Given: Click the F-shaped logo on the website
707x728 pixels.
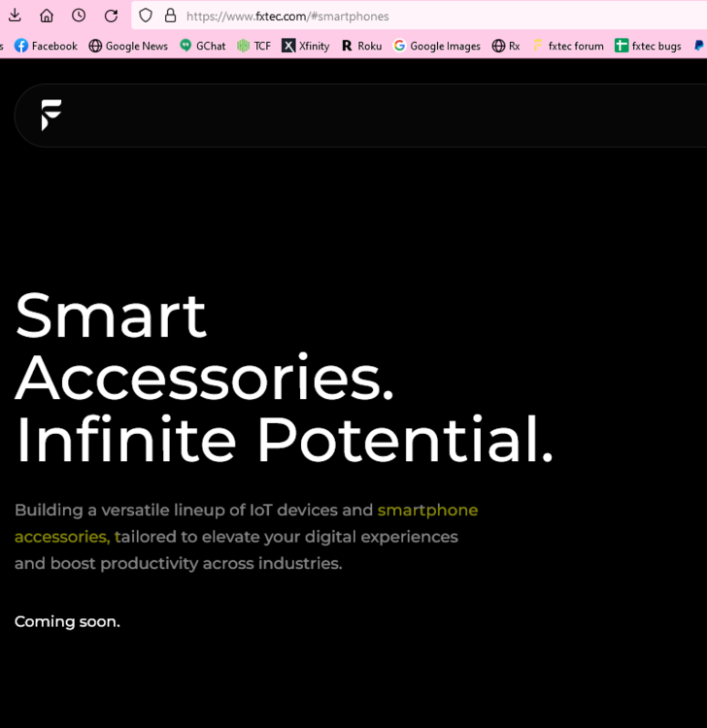Looking at the screenshot, I should point(51,115).
